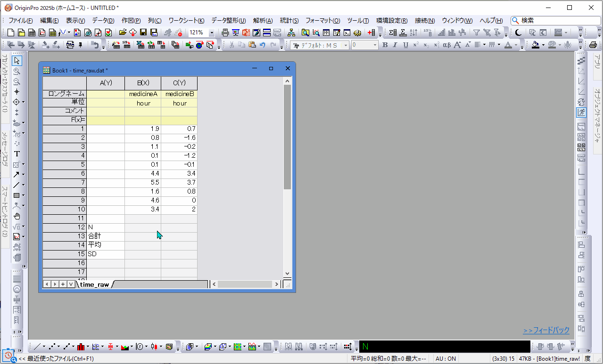Screen dimensions: 603x364
Task: Select the cell containing 合計
Action: click(106, 236)
